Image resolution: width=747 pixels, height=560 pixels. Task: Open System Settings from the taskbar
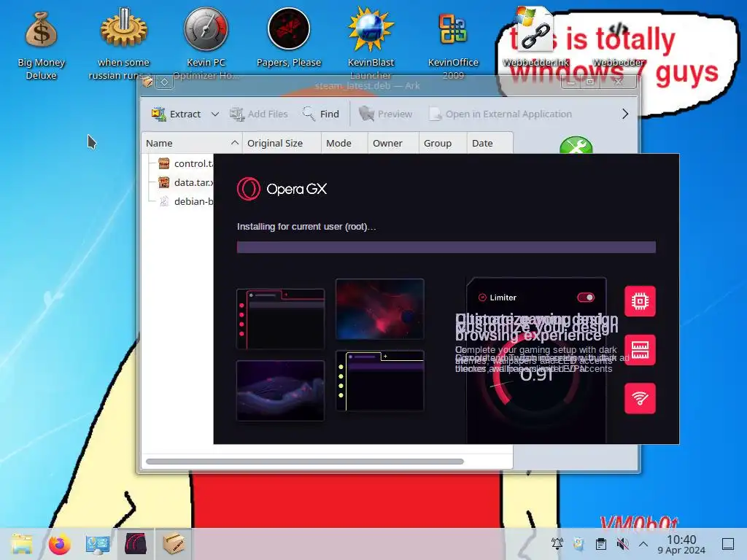(98, 544)
